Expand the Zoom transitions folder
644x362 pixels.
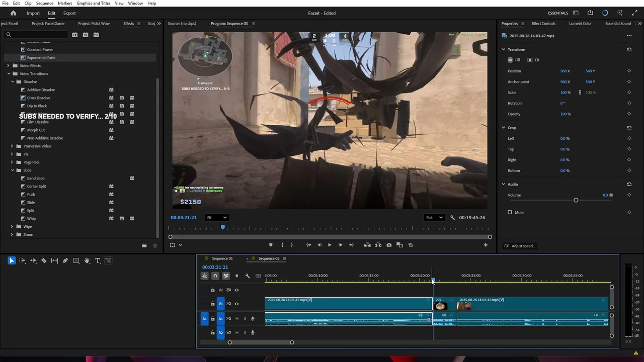pyautogui.click(x=12, y=235)
